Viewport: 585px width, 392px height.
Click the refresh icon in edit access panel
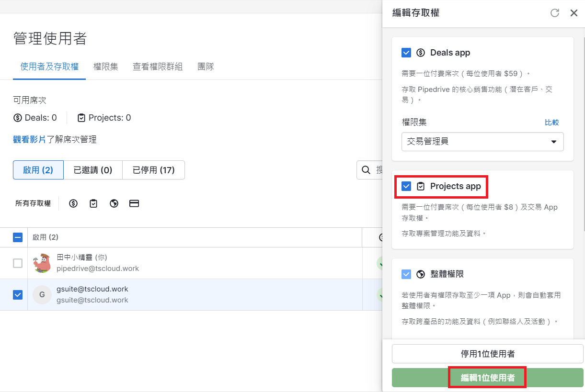point(555,13)
